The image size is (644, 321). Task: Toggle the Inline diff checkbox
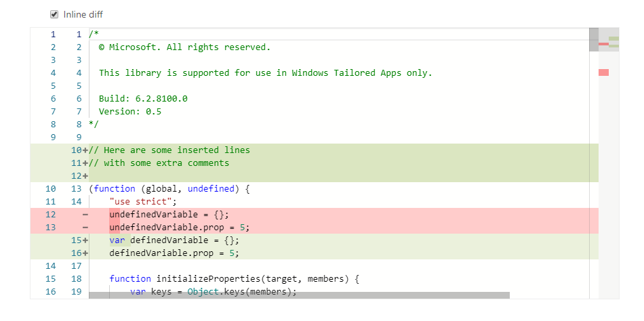pos(55,14)
